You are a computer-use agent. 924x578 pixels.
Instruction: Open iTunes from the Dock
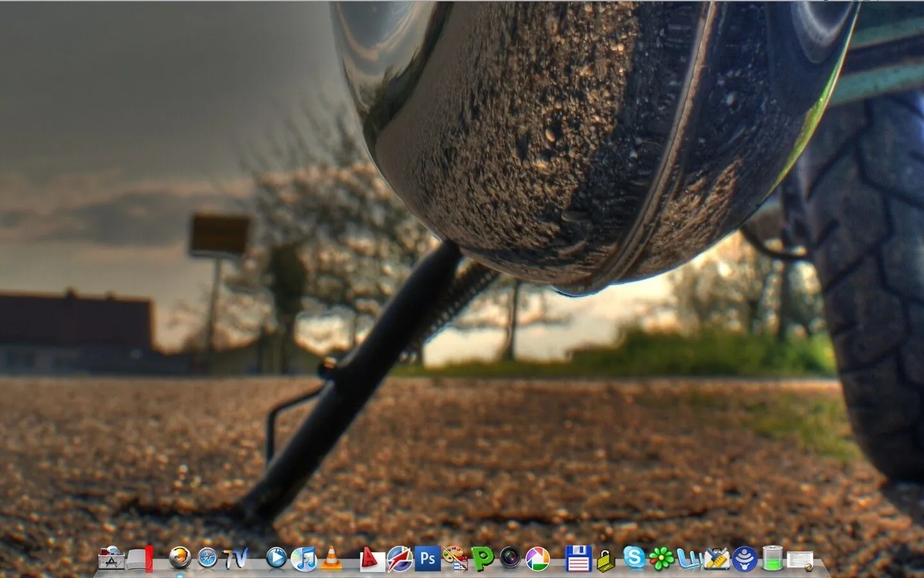coord(304,558)
